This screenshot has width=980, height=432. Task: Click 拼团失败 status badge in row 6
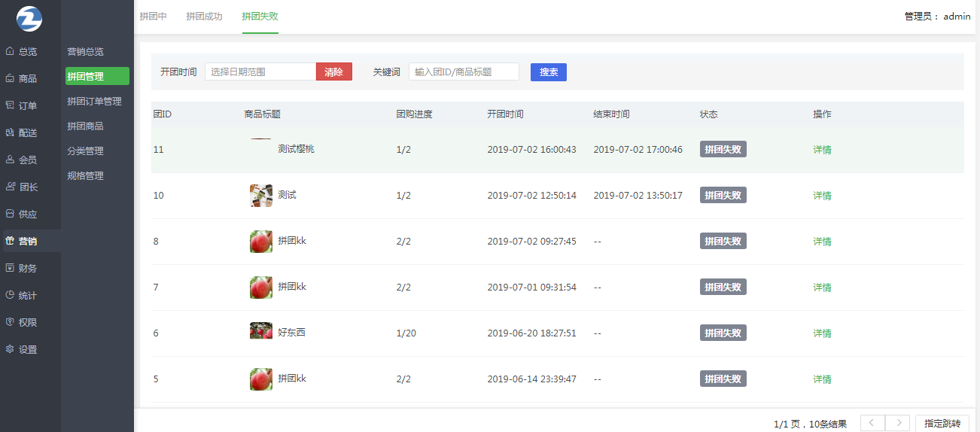coord(723,333)
